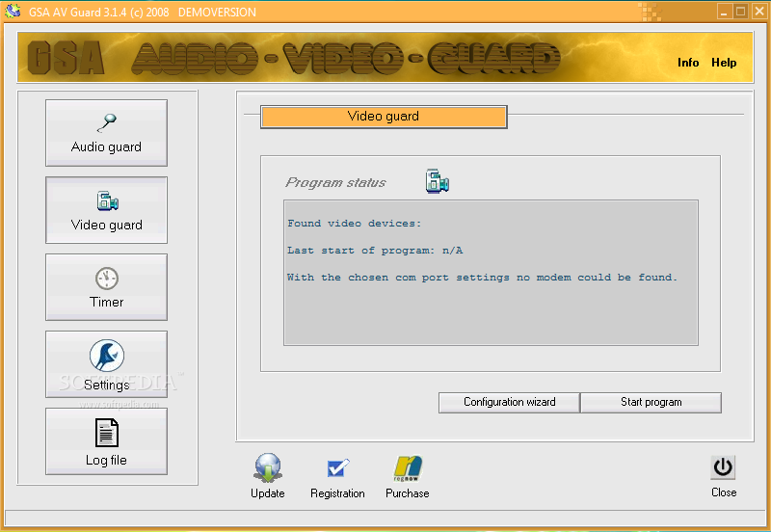Minimize the GSA AV Guard window

pos(724,12)
